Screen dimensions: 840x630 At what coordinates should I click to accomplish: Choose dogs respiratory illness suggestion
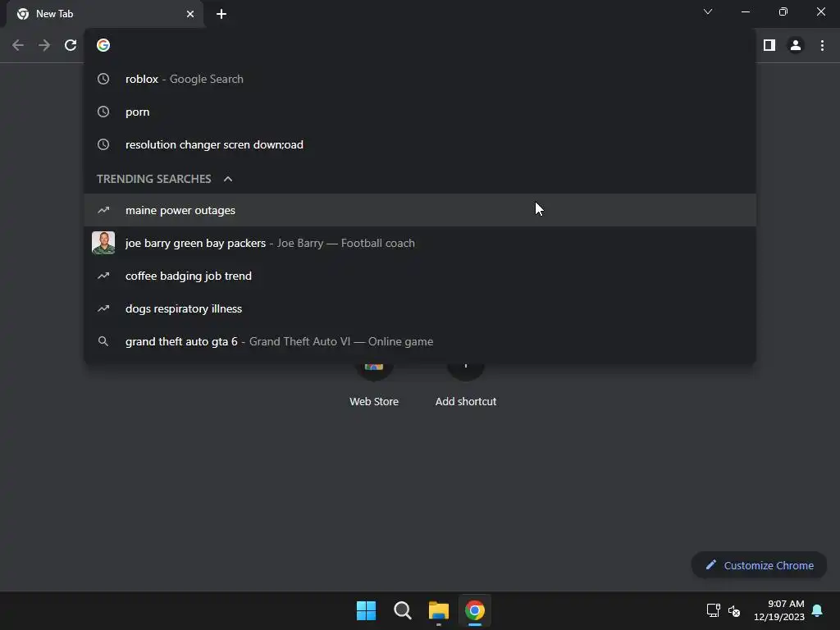point(420,308)
